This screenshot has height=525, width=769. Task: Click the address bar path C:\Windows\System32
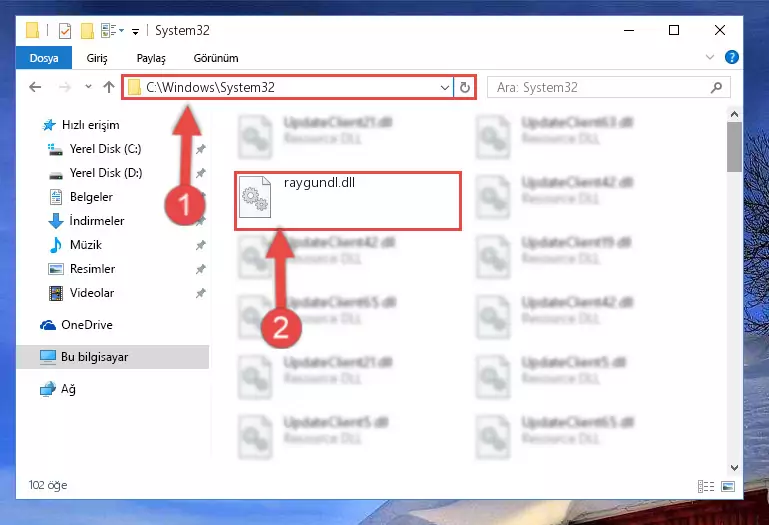[x=210, y=87]
